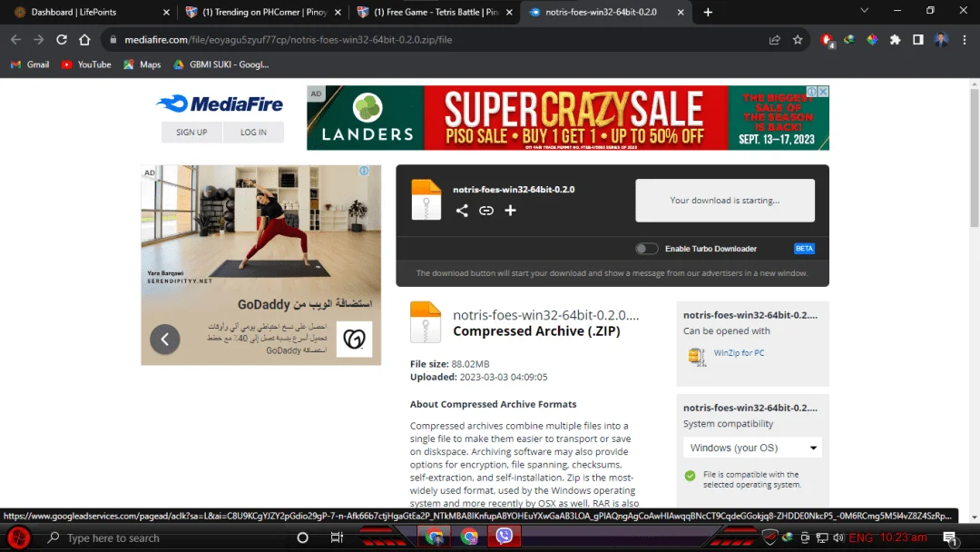Open the Windows Start button
Image resolution: width=980 pixels, height=552 pixels.
tap(19, 537)
